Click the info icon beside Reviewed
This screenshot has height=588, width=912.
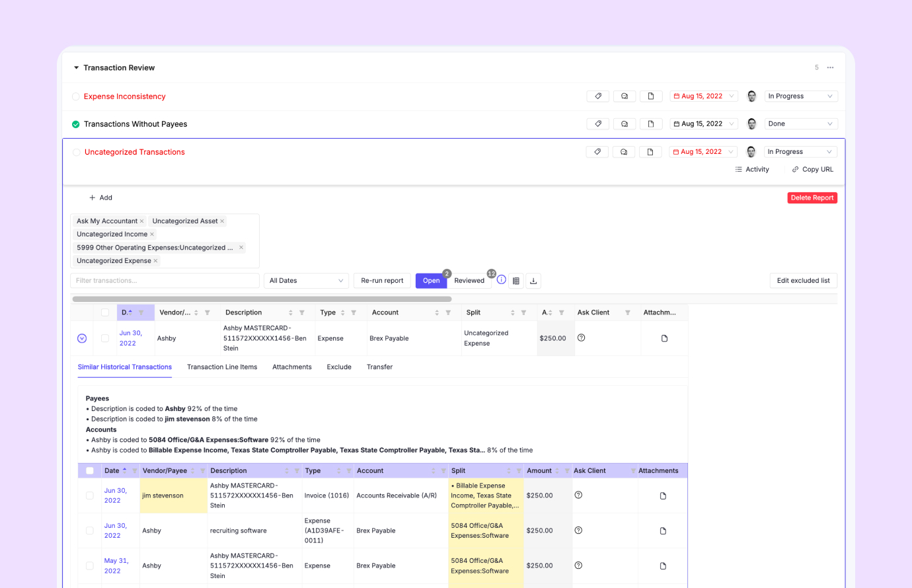(502, 280)
